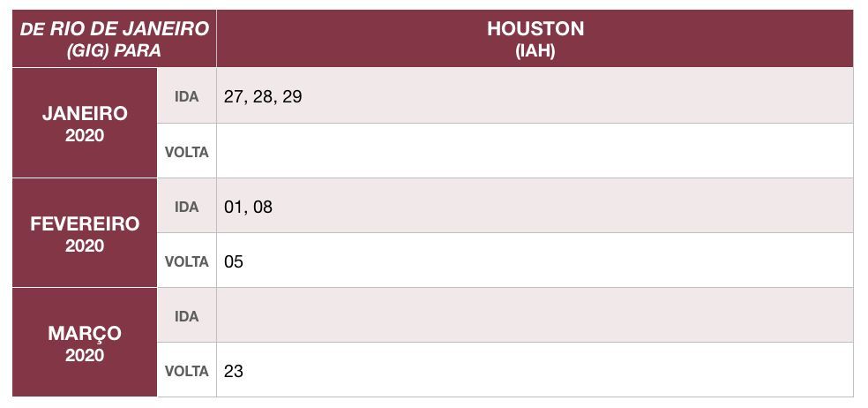
Task: Click the MARÇO return date 23
Action: [x=234, y=371]
